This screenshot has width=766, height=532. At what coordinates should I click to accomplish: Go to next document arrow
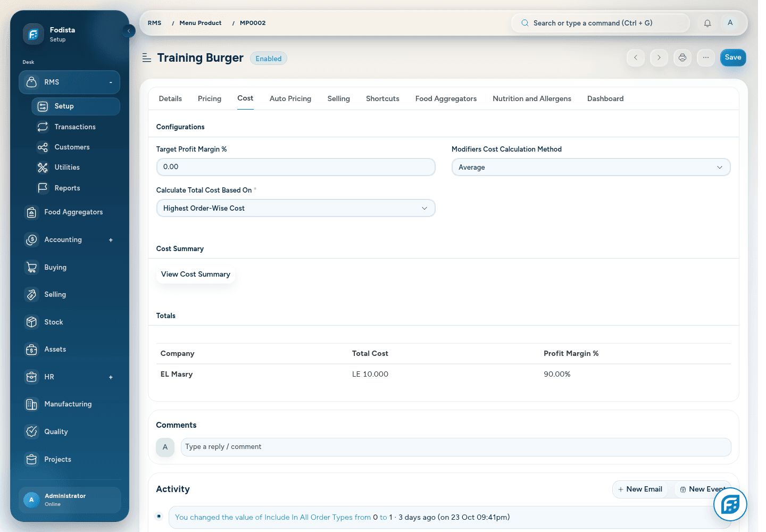tap(659, 57)
